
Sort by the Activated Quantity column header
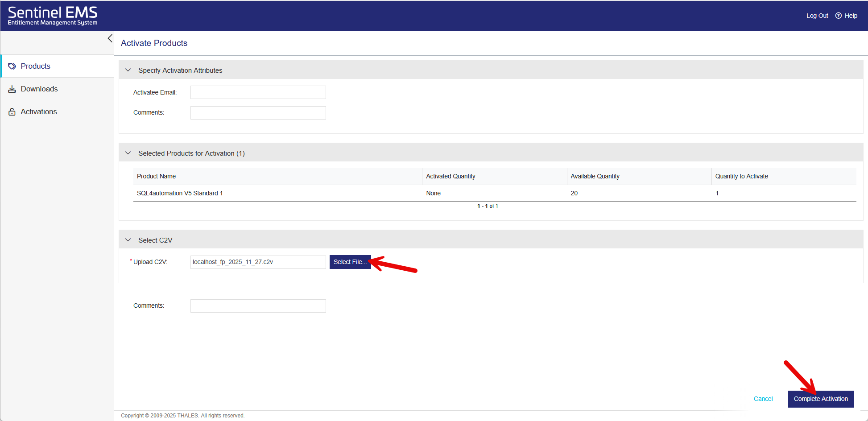pyautogui.click(x=495, y=176)
